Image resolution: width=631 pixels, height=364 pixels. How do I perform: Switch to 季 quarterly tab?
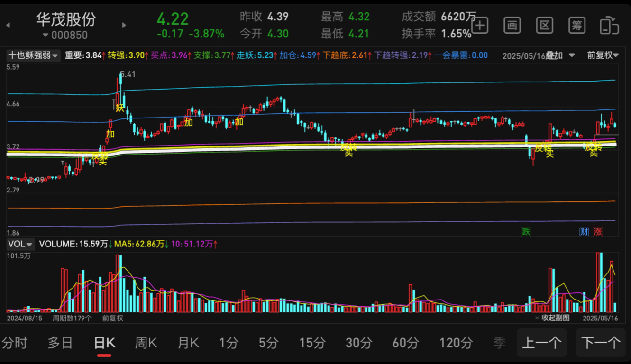[x=500, y=342]
